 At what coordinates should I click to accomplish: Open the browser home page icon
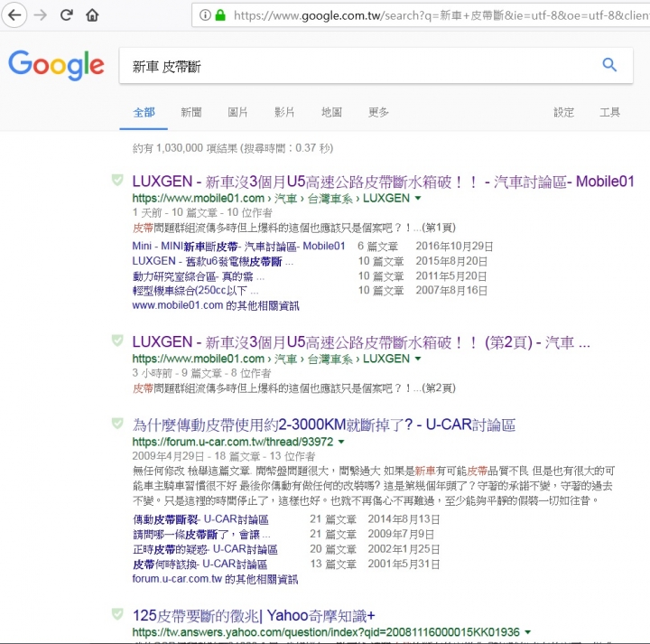pyautogui.click(x=92, y=15)
